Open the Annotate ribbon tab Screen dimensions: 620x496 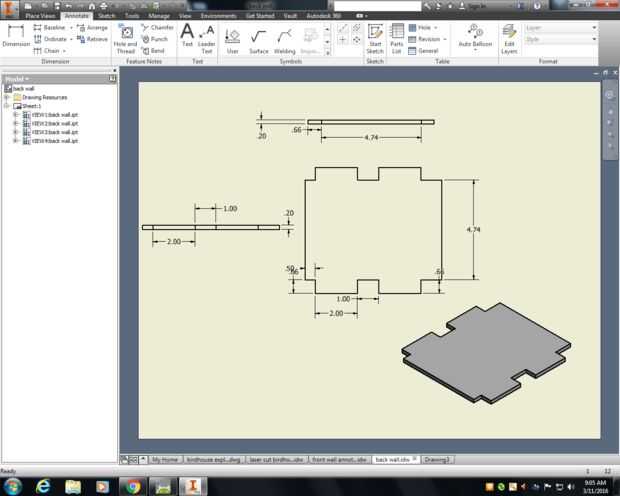point(77,16)
